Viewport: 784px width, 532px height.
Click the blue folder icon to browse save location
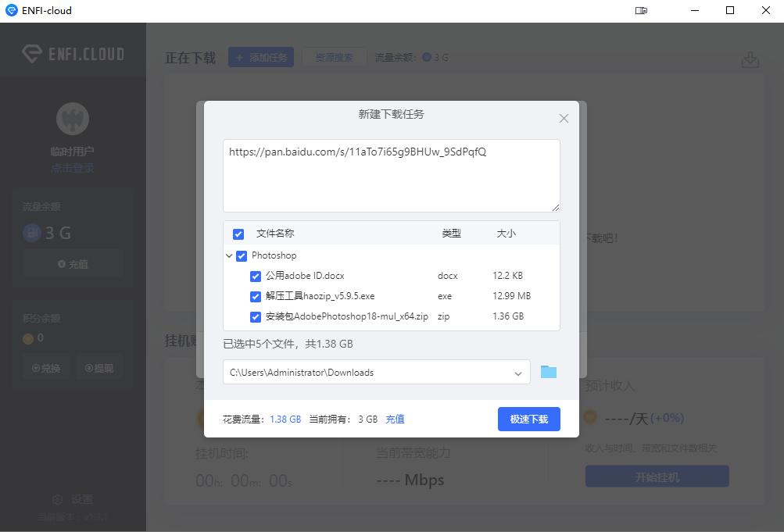click(x=548, y=373)
